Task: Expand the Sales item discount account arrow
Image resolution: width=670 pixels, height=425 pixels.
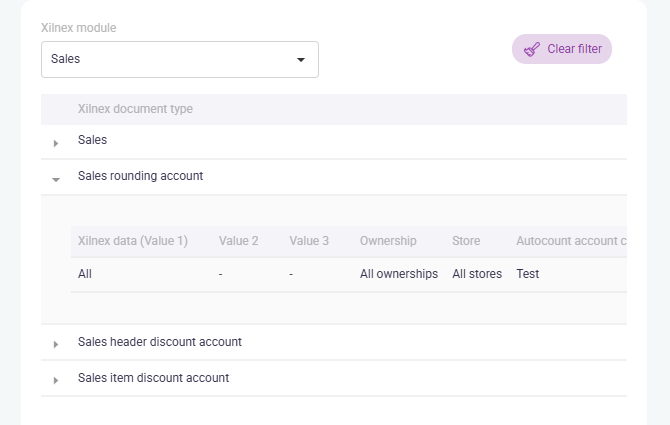Action: [x=56, y=380]
